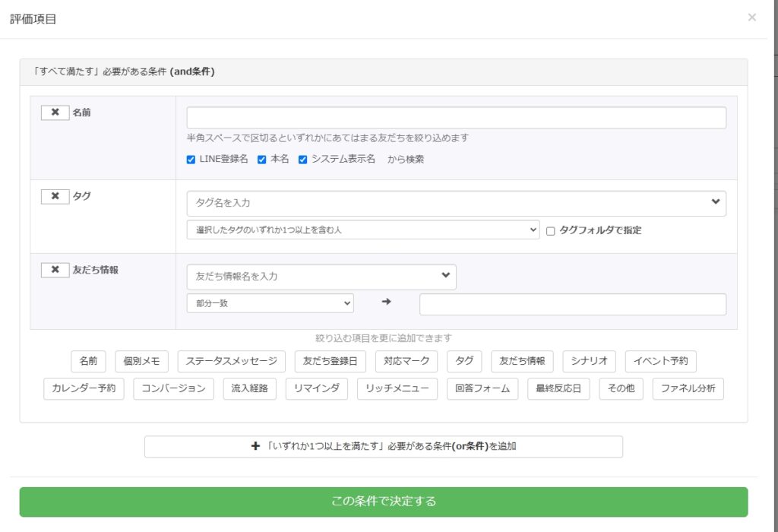Click the 友だち情報 value input field
This screenshot has height=532, width=778.
click(x=572, y=304)
